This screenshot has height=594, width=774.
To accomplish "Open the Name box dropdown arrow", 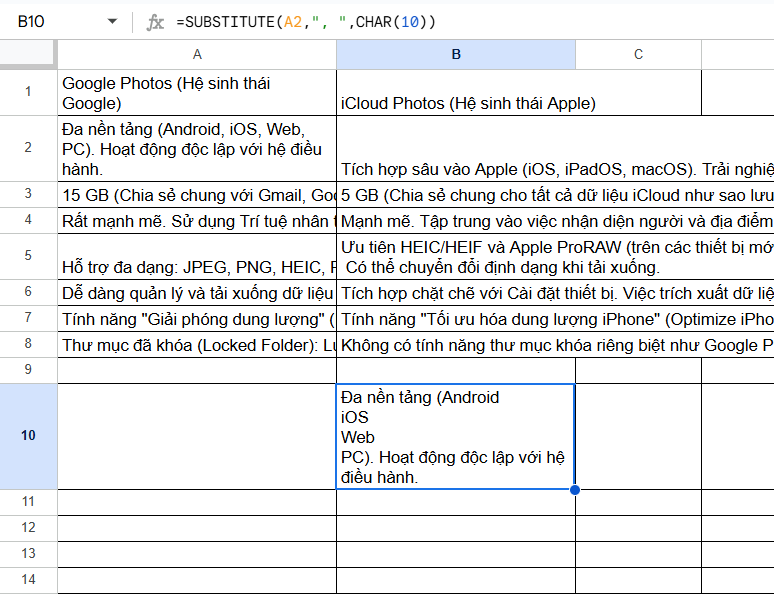I will 113,21.
